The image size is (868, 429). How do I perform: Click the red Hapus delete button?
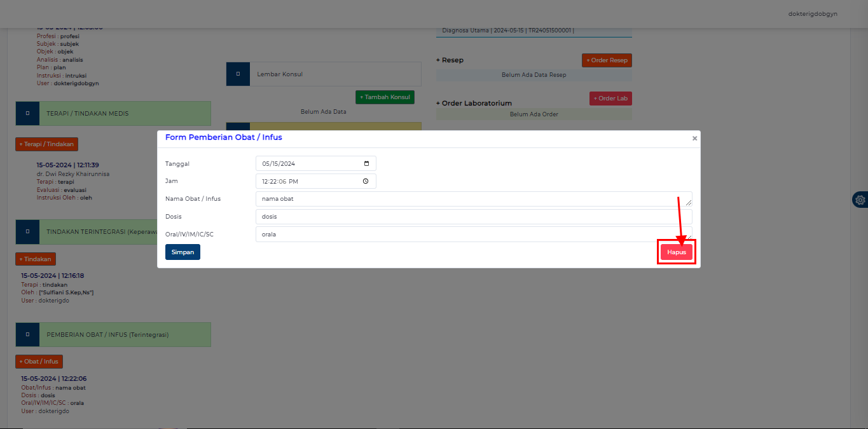pyautogui.click(x=676, y=252)
